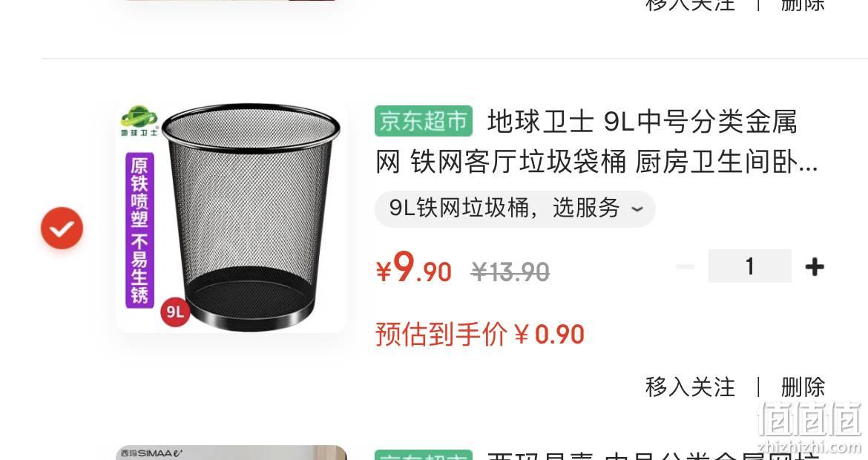This screenshot has height=460, width=868.
Task: Tap the struck-through ¥13.90 original price
Action: pos(510,272)
